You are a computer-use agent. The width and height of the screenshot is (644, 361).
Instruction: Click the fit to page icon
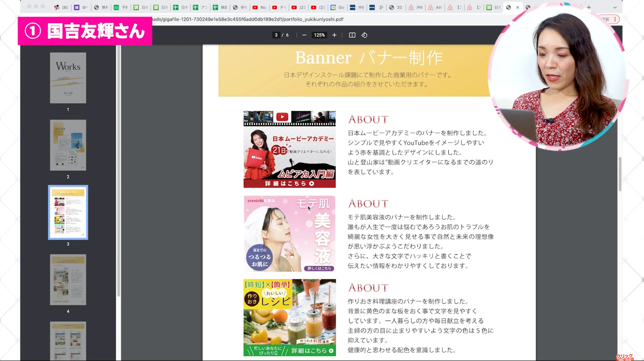coord(352,35)
